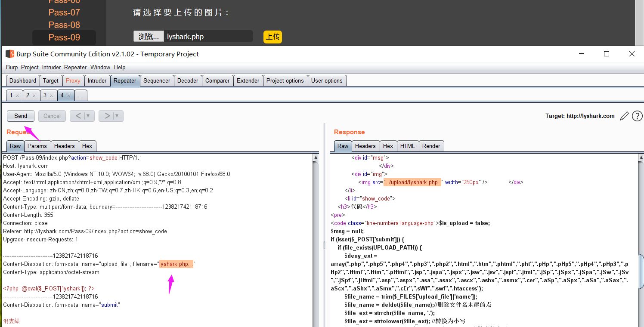Viewport: 644px width, 327px height.
Task: Open Pass-09 in the sidebar
Action: click(64, 37)
